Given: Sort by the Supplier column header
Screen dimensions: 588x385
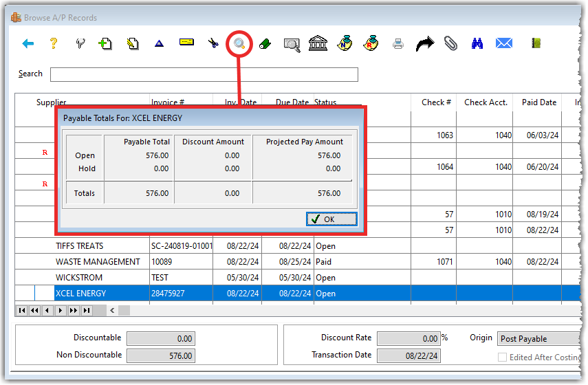Looking at the screenshot, I should point(52,102).
